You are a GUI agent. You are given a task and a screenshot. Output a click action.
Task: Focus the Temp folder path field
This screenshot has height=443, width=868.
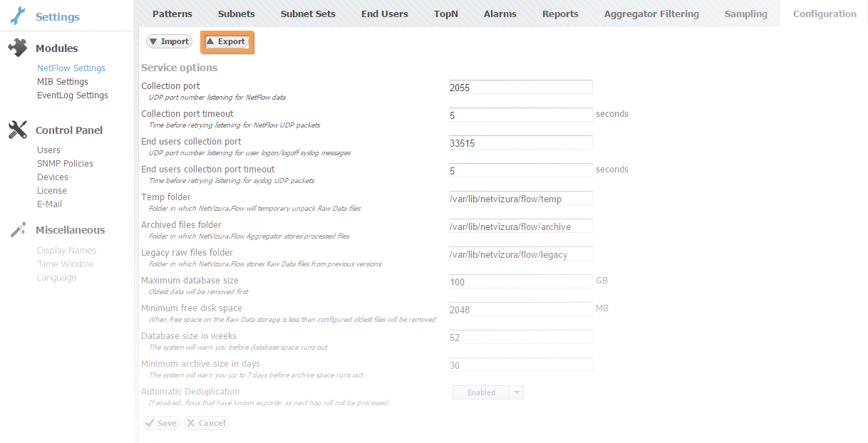pyautogui.click(x=520, y=199)
